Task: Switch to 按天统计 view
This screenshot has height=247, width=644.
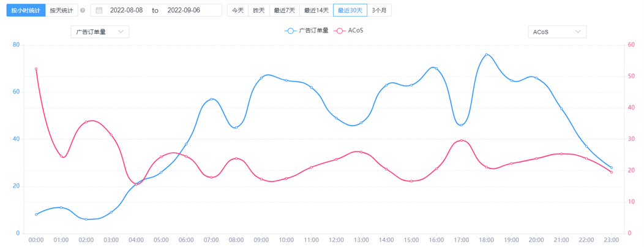Action: (61, 10)
